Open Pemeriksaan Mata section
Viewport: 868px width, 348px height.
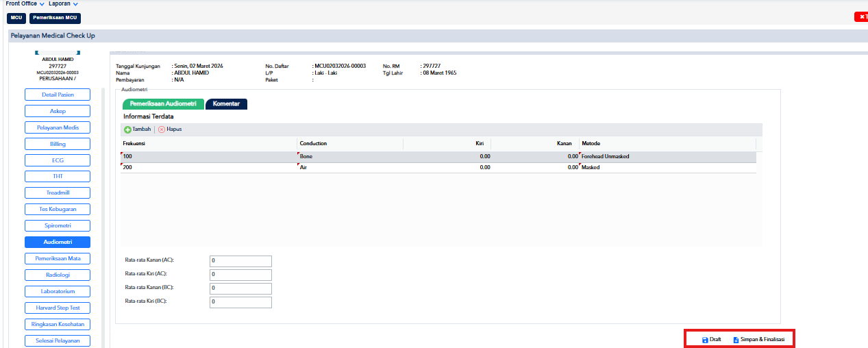[58, 258]
